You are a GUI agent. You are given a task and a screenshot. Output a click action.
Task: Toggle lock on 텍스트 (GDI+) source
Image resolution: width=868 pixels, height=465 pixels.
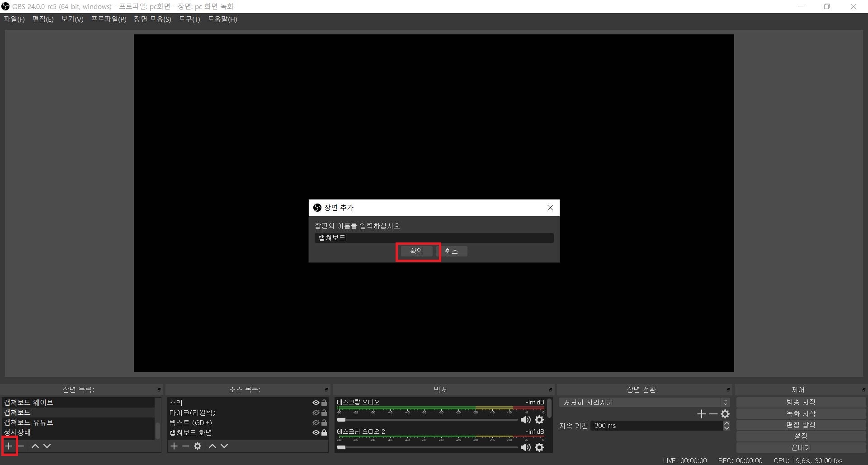point(324,422)
